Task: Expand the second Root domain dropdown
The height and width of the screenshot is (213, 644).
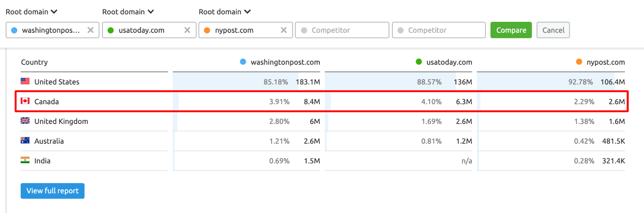Action: (x=128, y=12)
